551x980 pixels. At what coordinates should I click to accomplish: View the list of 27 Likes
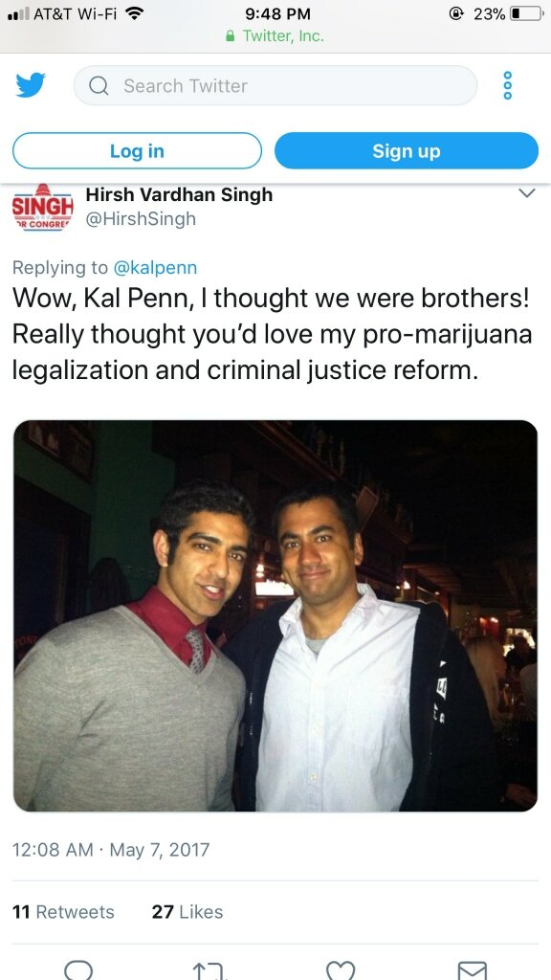(187, 912)
